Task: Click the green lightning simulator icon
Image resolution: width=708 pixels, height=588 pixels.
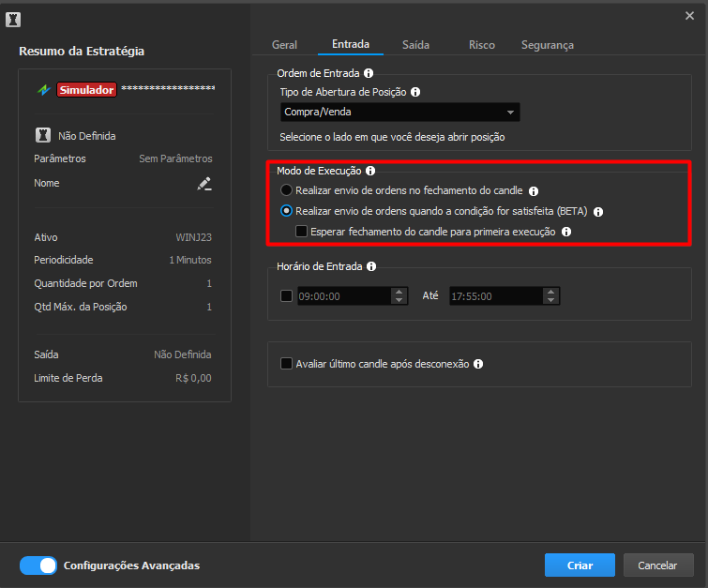Action: pos(44,89)
